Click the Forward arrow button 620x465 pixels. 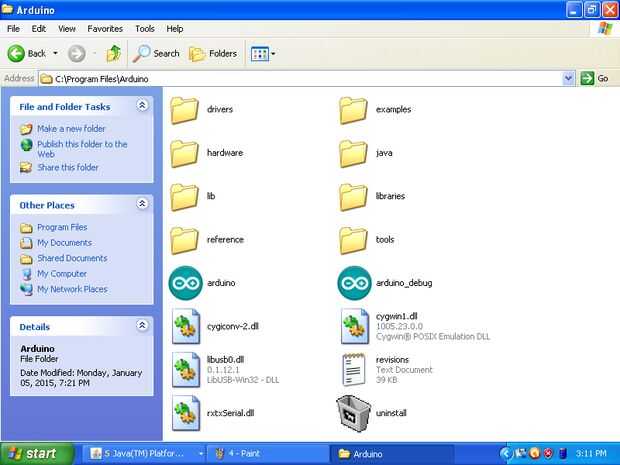point(77,53)
